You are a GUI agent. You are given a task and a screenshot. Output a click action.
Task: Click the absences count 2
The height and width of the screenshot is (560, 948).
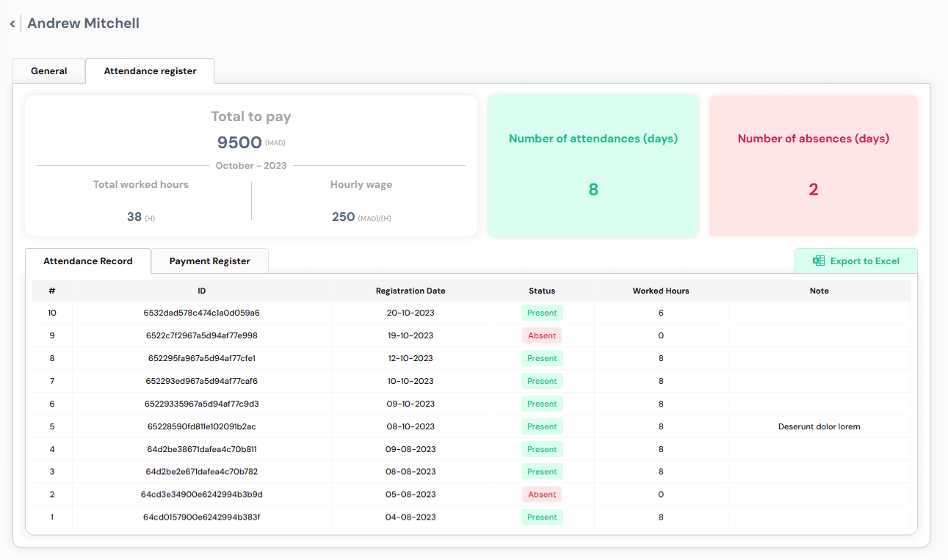(x=814, y=190)
